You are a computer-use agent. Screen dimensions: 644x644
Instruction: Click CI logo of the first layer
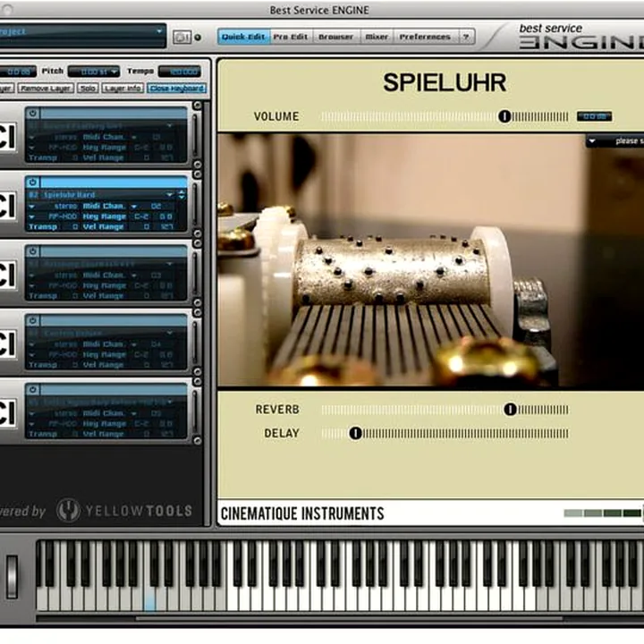7,136
